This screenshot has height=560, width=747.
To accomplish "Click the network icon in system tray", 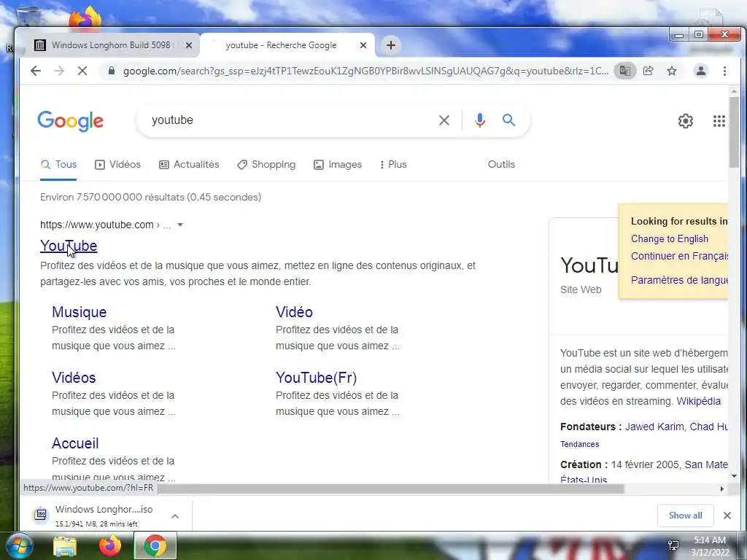I will pyautogui.click(x=673, y=545).
